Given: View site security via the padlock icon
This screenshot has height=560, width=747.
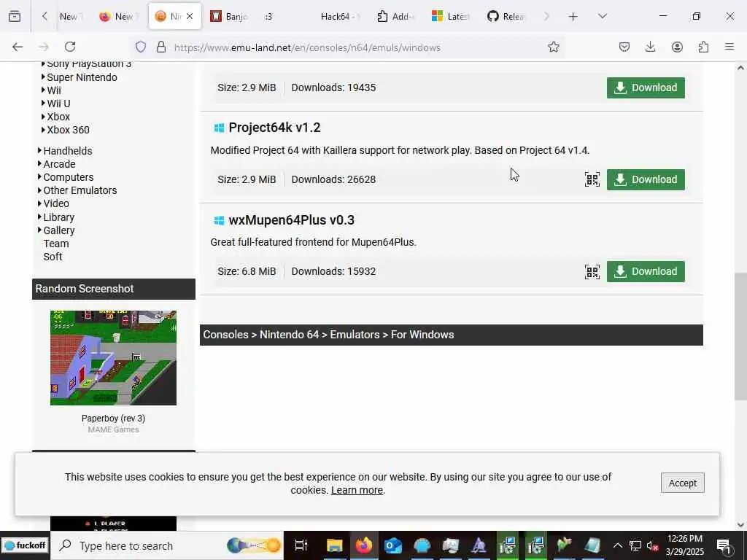Looking at the screenshot, I should 161,47.
